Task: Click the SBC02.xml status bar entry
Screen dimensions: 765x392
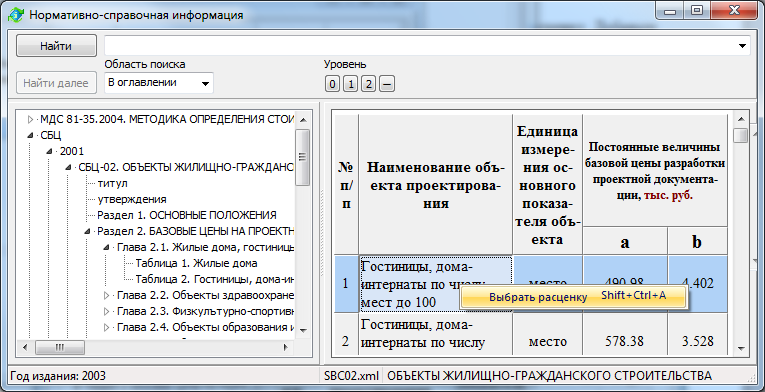Action: (351, 376)
